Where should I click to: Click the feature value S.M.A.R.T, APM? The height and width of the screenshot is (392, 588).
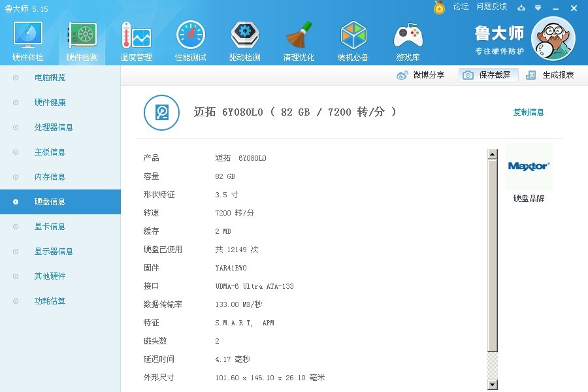coord(244,323)
